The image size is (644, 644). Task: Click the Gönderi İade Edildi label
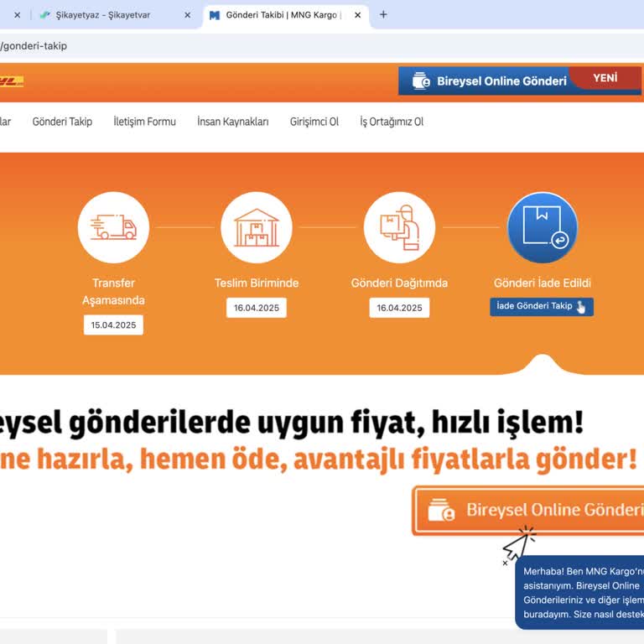543,283
